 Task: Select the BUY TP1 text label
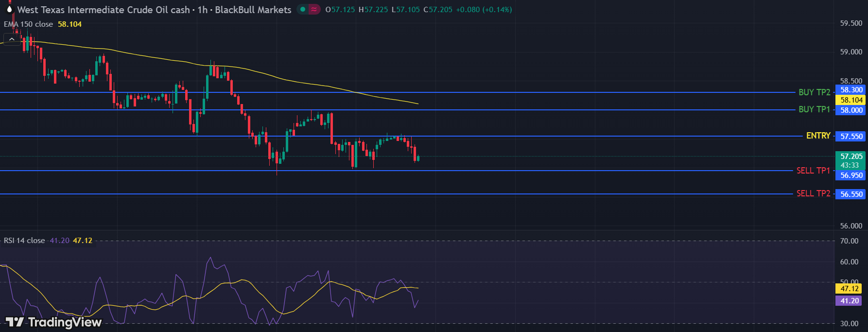tap(814, 109)
